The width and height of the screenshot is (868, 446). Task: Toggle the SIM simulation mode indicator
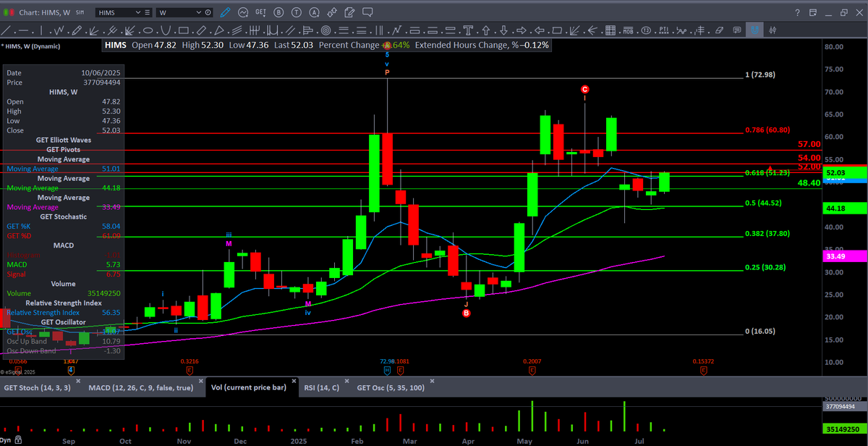click(80, 12)
